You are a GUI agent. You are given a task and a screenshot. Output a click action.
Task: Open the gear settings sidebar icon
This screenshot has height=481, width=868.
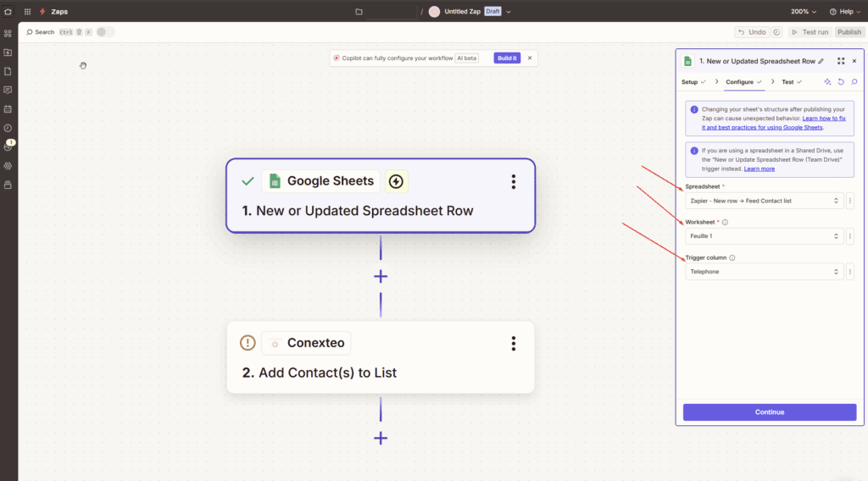(8, 166)
